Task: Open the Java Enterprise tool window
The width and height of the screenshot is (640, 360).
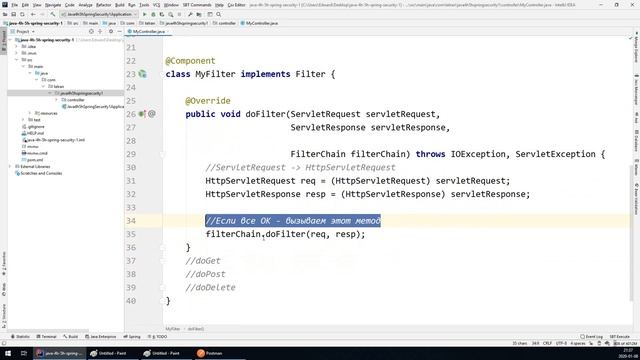Action: pos(100,337)
